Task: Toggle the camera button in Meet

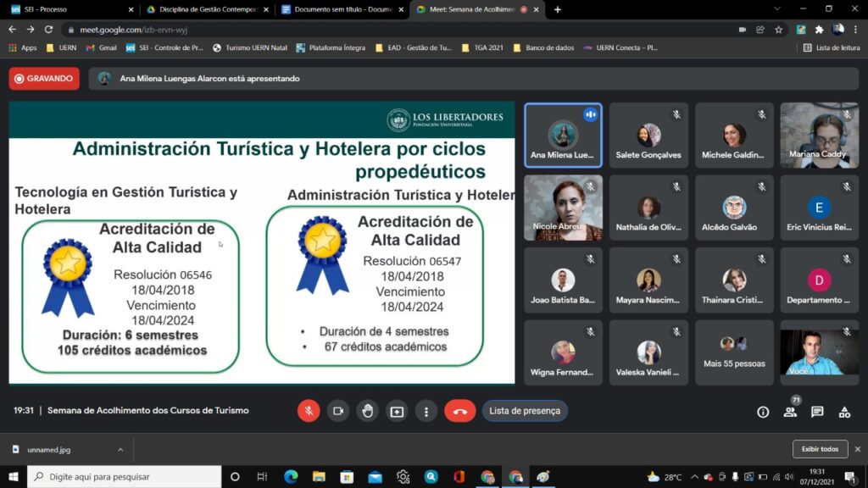Action: (x=337, y=411)
